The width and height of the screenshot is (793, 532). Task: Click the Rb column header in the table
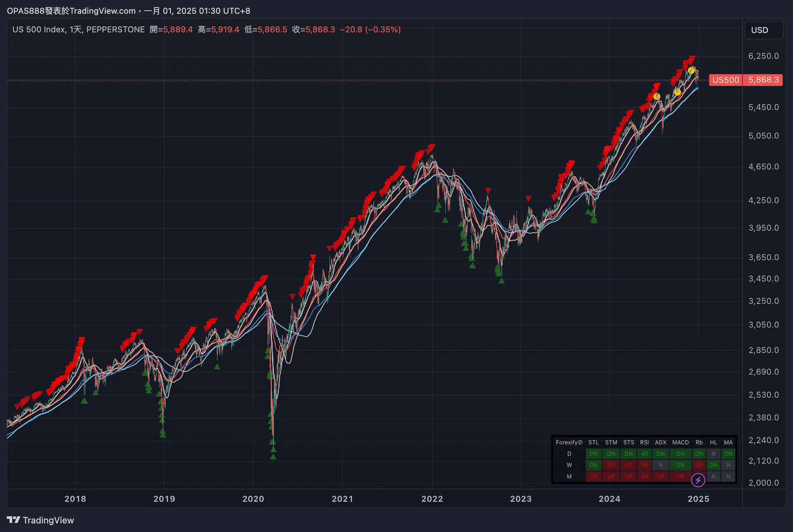click(699, 442)
